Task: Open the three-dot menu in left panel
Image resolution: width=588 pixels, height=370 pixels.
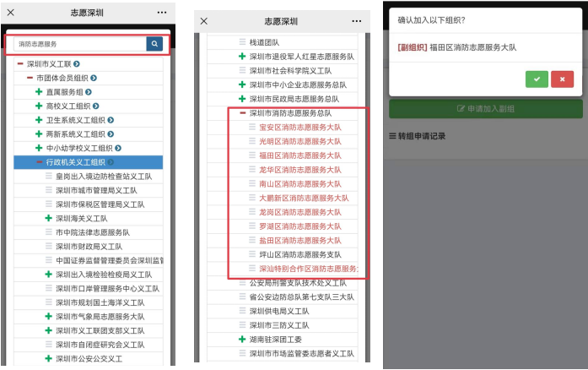Action: tap(162, 14)
